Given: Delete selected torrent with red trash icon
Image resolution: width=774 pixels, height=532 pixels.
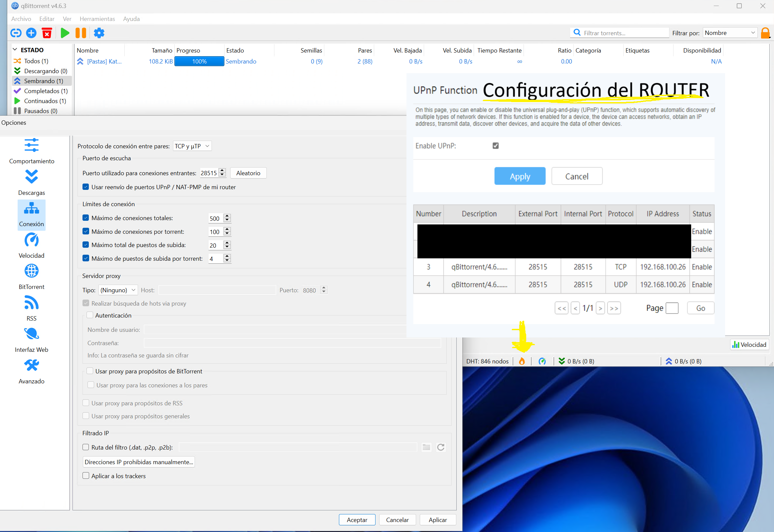Looking at the screenshot, I should 47,33.
